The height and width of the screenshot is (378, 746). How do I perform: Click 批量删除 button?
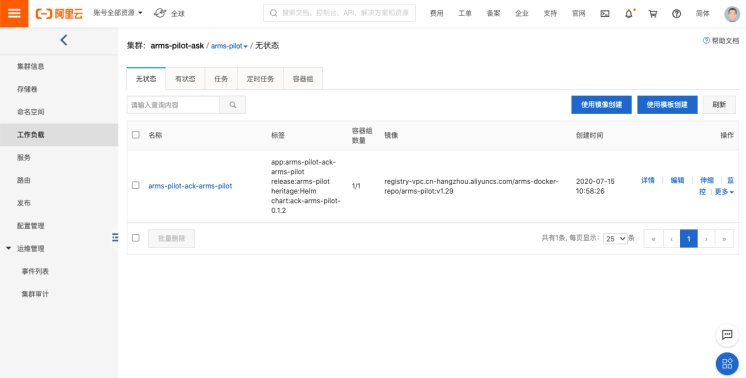(171, 238)
